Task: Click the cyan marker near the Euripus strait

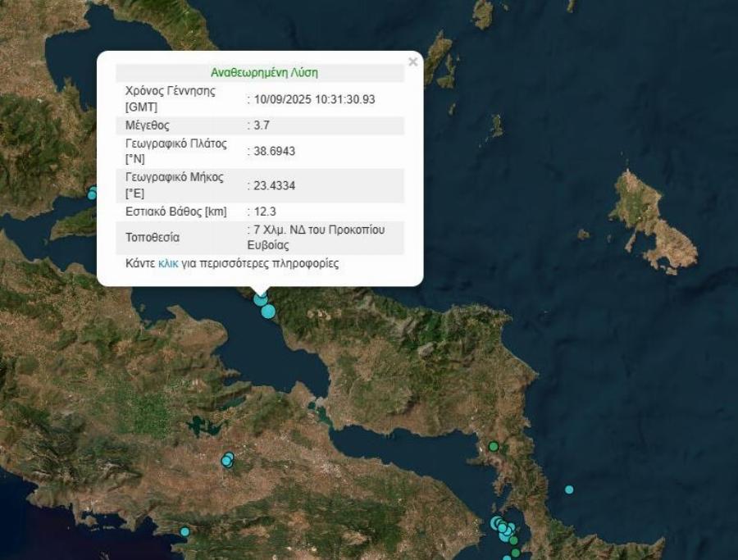Action: click(x=267, y=312)
